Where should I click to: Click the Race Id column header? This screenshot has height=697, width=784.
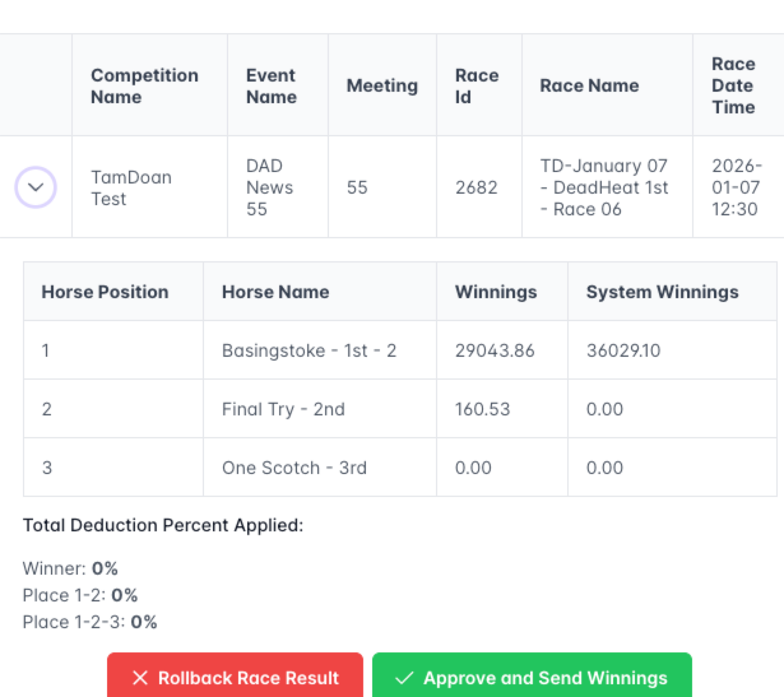coord(476,86)
